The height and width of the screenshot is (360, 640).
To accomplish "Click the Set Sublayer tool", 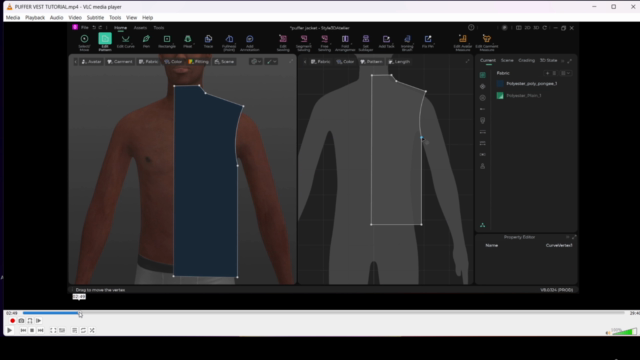I will point(366,42).
